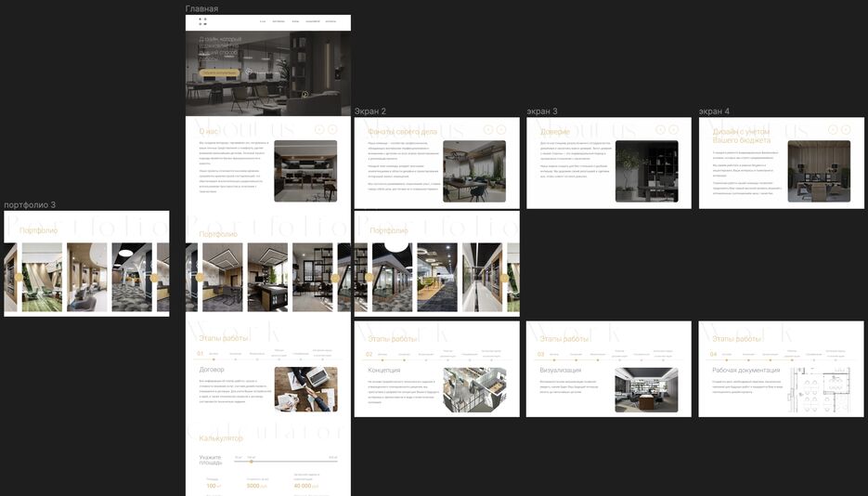Click previous arrow circle in Экран 2 frame

(487, 129)
